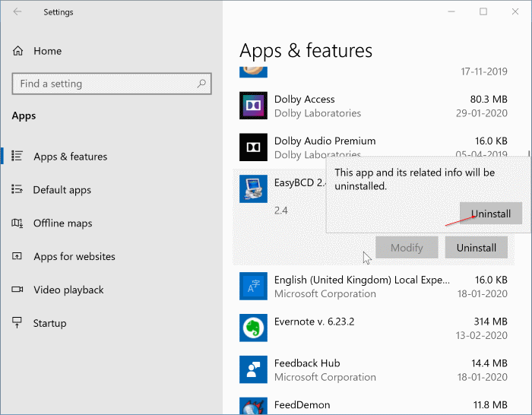Viewport: 532px width, 415px height.
Task: Click the 314 MB size value
Action: 490,322
